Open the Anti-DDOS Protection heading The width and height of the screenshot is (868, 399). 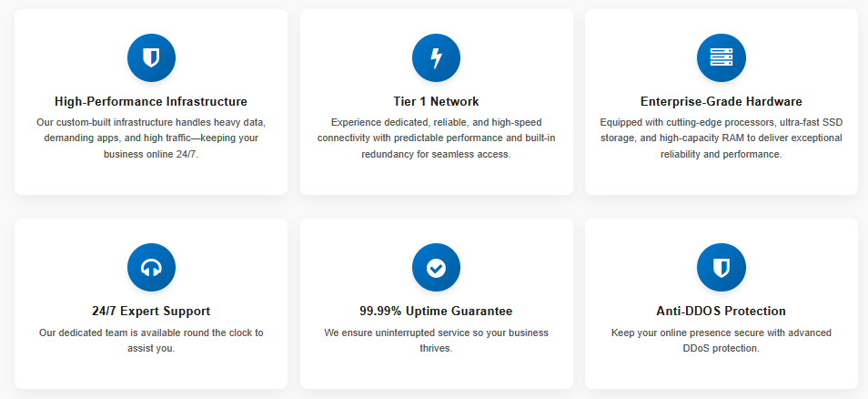pyautogui.click(x=721, y=311)
